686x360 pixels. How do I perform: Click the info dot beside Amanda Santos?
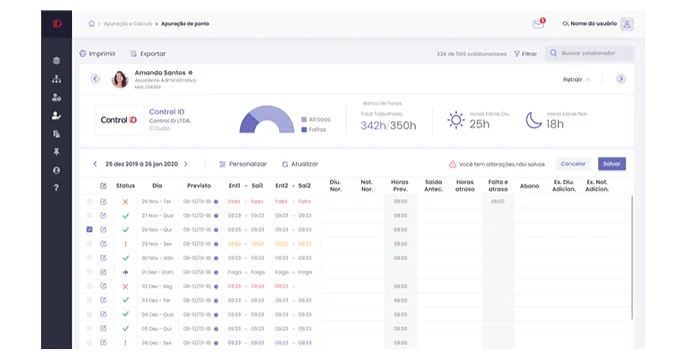190,73
